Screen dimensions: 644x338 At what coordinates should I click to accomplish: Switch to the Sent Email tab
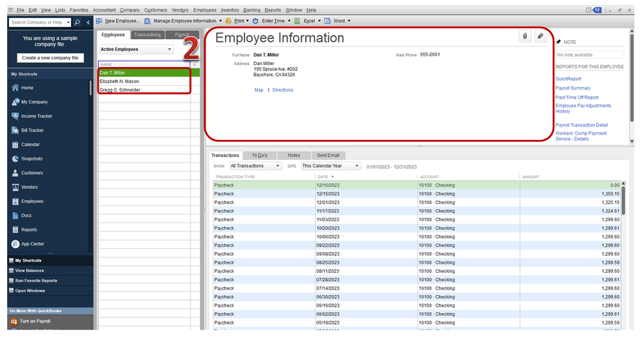point(328,155)
